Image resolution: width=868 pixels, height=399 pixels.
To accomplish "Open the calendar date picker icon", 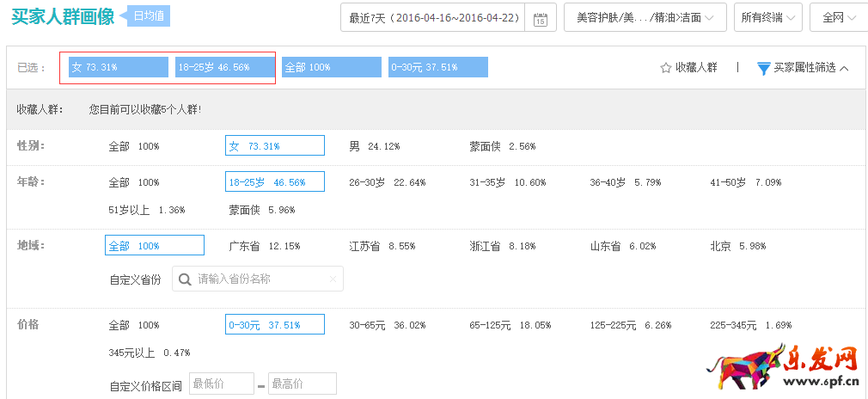I will pos(540,19).
